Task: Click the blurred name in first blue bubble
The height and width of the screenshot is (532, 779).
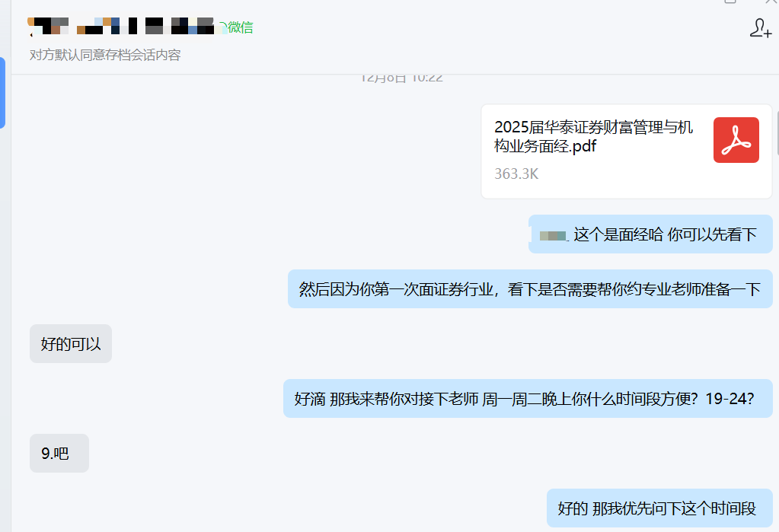Action: click(553, 235)
